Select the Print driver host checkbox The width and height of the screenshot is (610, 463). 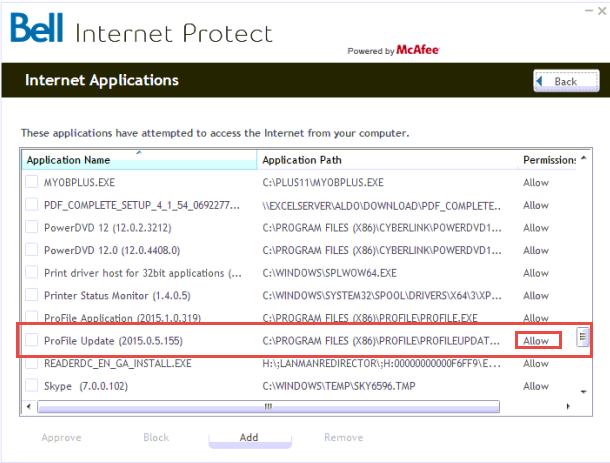[32, 272]
